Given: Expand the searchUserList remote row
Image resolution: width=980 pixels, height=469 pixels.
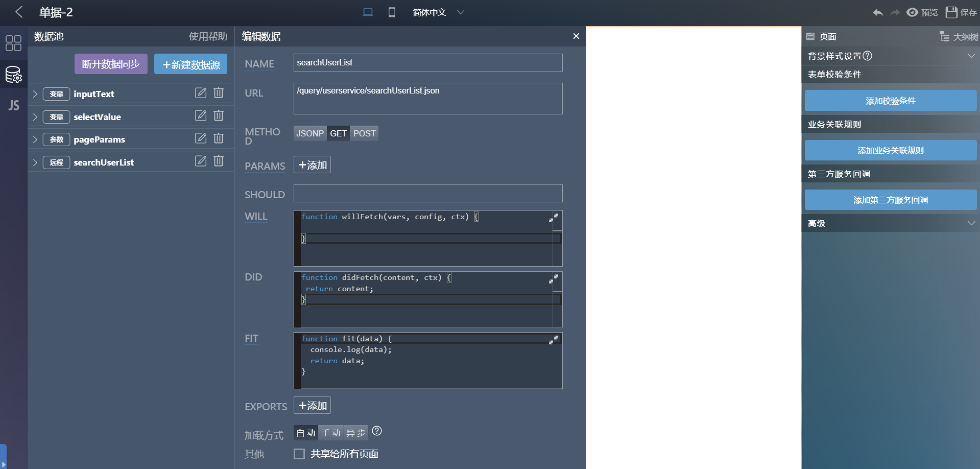Looking at the screenshot, I should 35,162.
